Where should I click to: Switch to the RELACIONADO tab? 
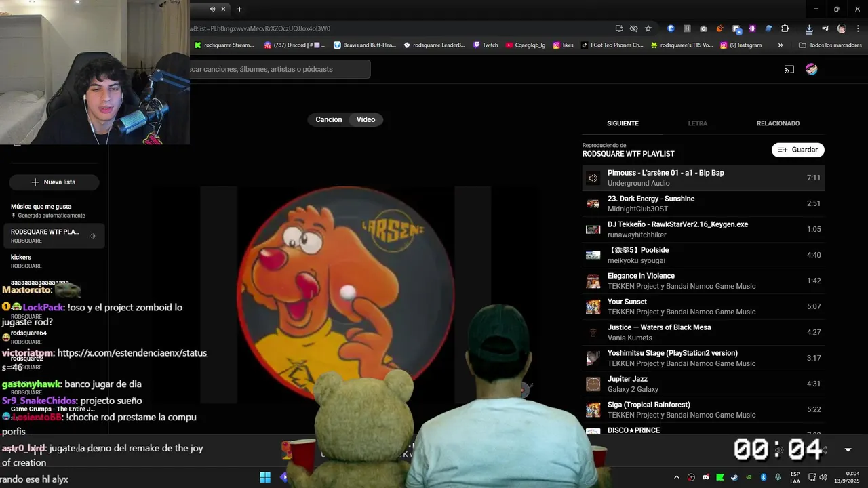[x=778, y=123]
